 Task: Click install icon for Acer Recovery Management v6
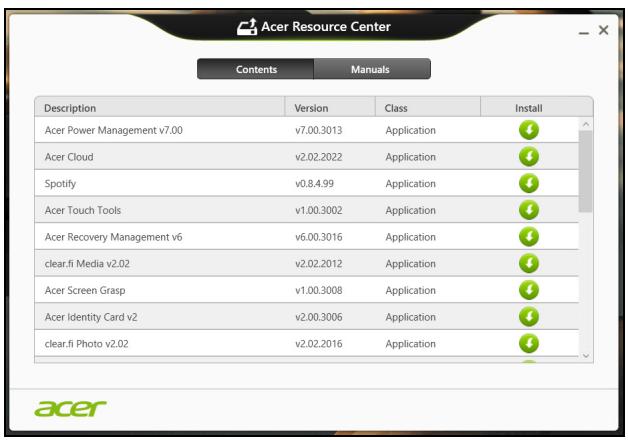click(529, 237)
